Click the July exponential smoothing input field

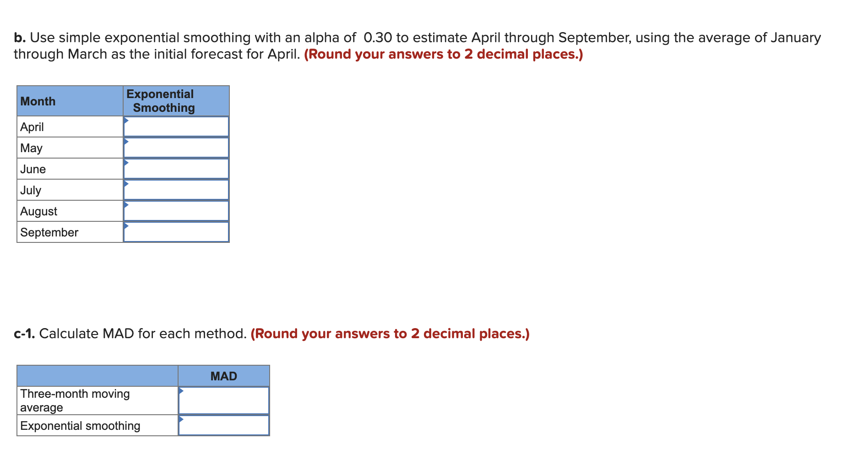coord(176,189)
